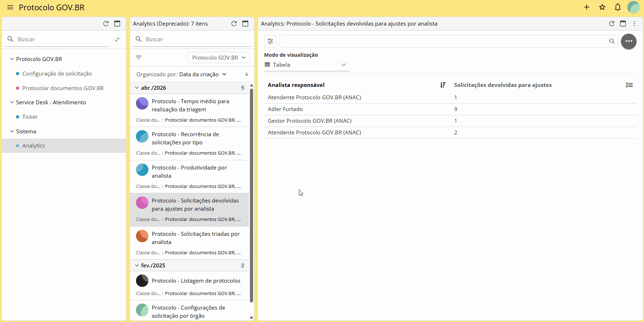The width and height of the screenshot is (644, 322).
Task: Collapse the fev./2025 group
Action: click(x=137, y=265)
